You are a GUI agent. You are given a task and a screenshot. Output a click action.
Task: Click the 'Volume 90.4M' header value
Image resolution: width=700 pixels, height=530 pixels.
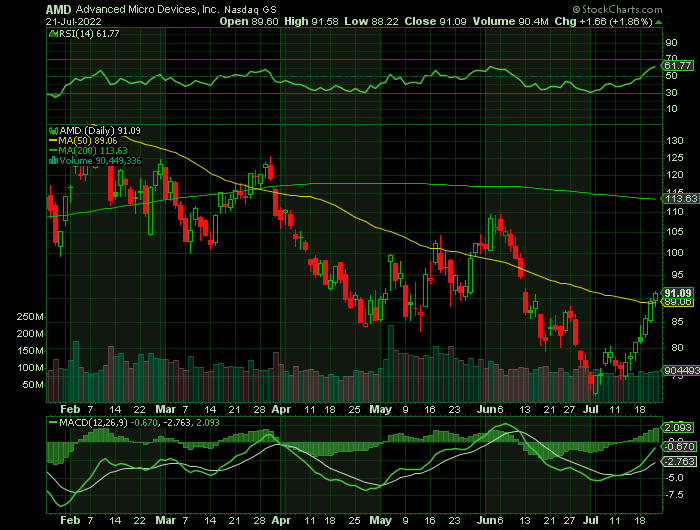click(511, 21)
